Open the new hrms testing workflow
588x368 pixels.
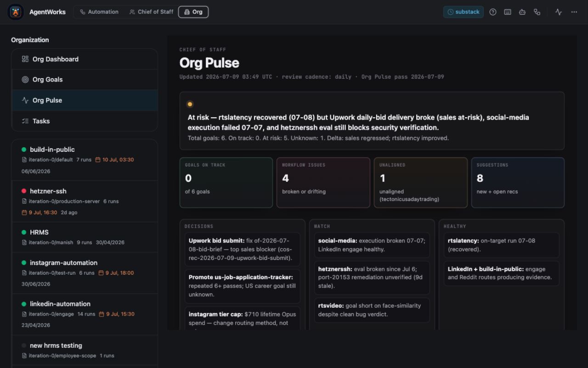click(85, 350)
